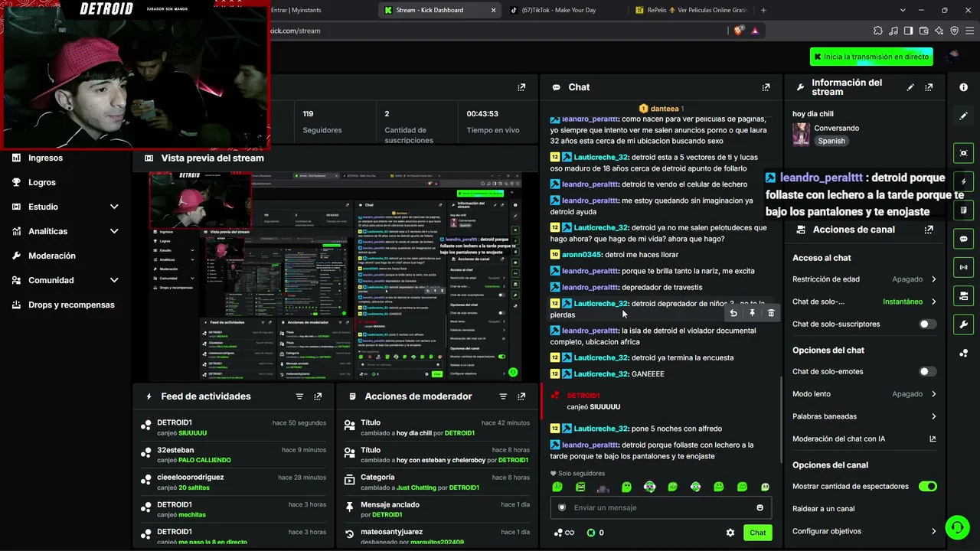This screenshot has height=551, width=980.
Task: Open the info icon in right sidebar
Action: (963, 87)
